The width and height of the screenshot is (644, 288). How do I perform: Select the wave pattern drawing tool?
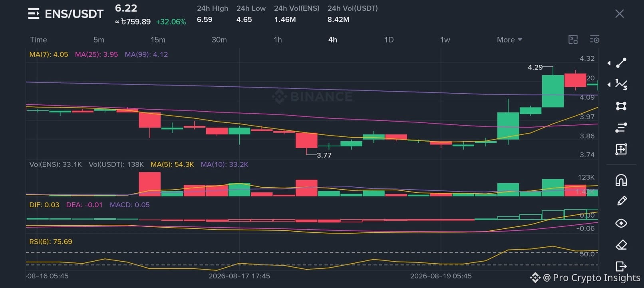point(621,84)
